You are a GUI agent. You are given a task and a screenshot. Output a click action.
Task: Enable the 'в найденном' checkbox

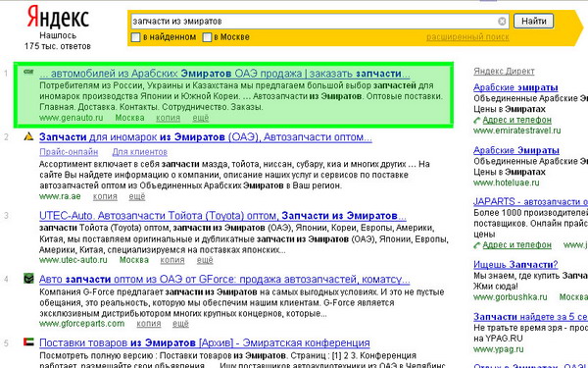[135, 37]
